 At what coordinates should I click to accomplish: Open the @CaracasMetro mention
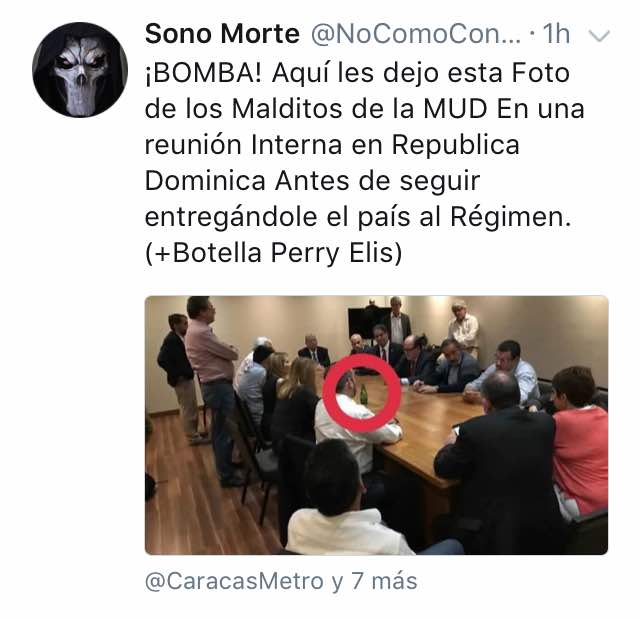pyautogui.click(x=234, y=581)
